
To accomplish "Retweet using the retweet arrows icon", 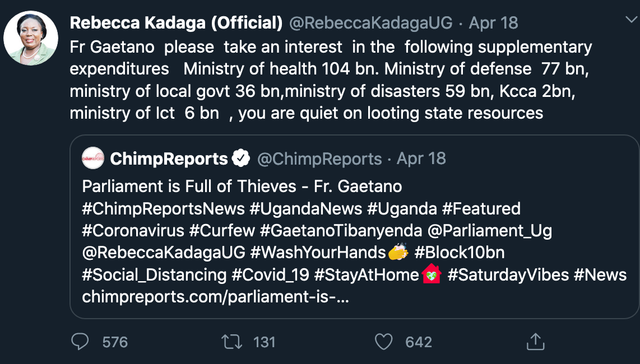I will [x=231, y=342].
